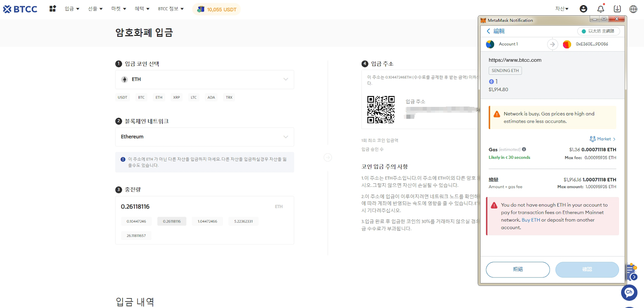The height and width of the screenshot is (308, 644).
Task: Click the Ch chat widget icon
Action: [629, 292]
